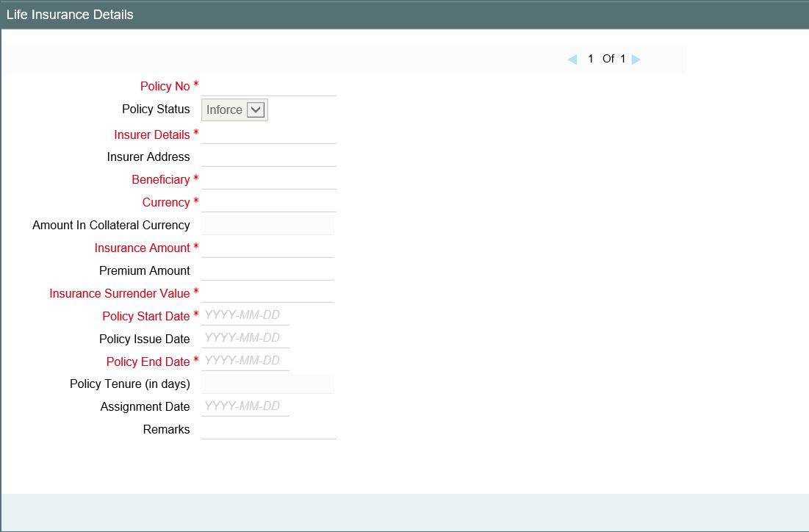Go to next record arrow

tap(636, 60)
